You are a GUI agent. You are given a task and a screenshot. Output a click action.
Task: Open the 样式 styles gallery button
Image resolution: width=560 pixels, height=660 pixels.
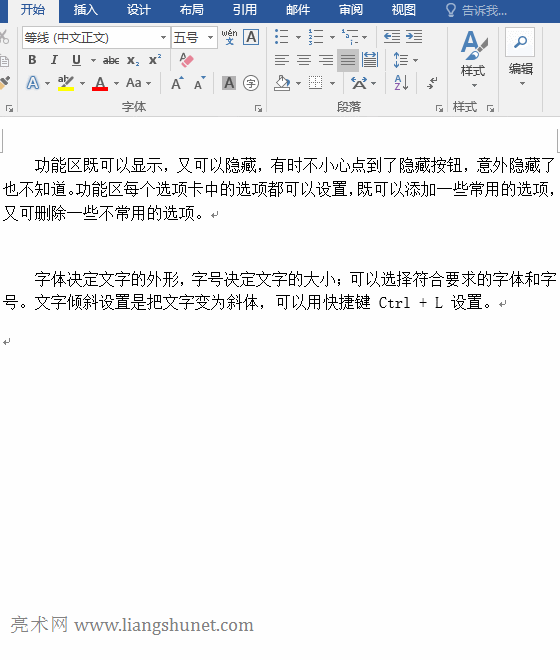click(473, 59)
